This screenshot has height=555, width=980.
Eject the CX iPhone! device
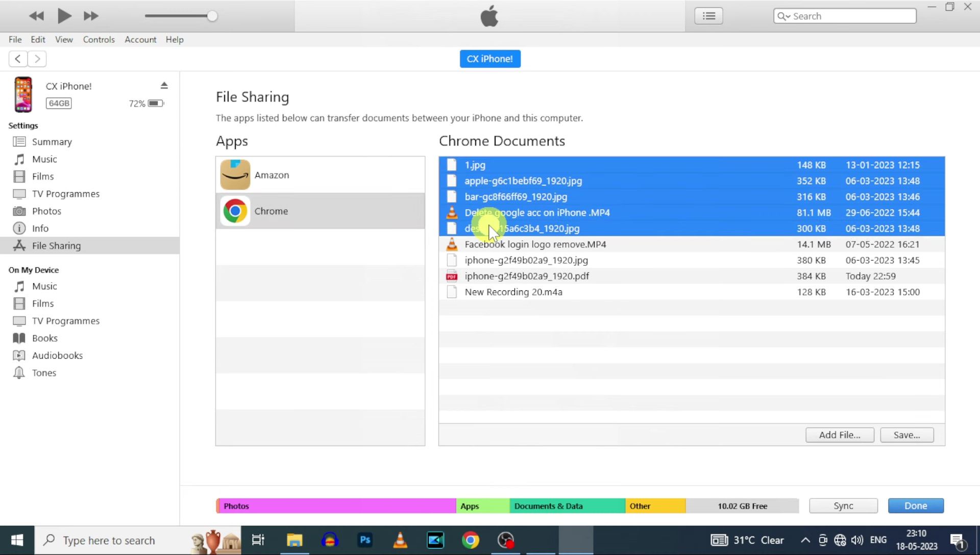click(x=164, y=86)
